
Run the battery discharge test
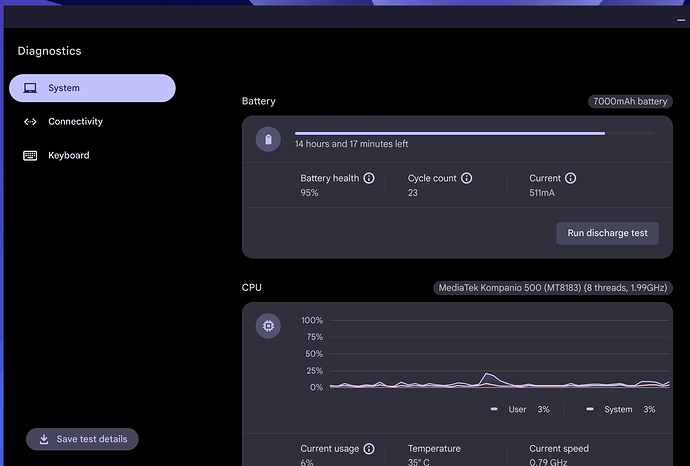[607, 233]
